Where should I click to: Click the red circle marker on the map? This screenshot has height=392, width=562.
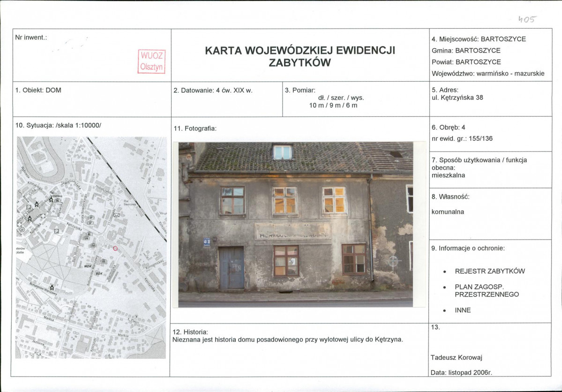pyautogui.click(x=115, y=249)
